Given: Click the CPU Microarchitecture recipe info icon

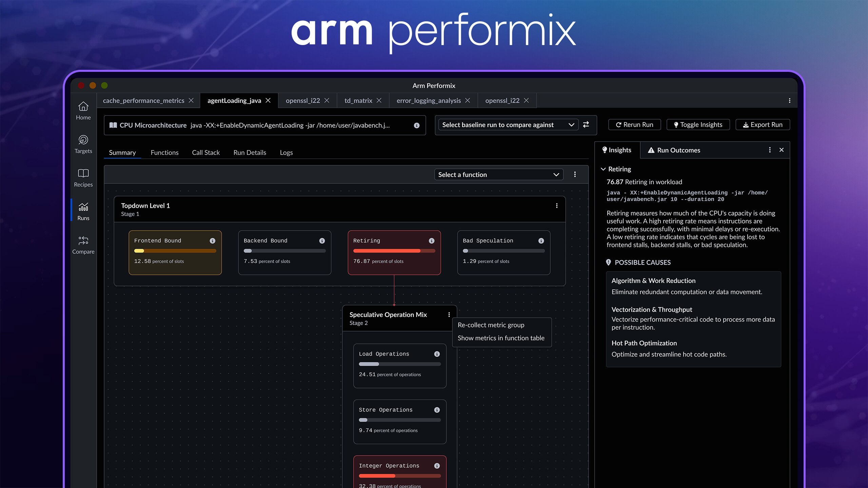Looking at the screenshot, I should [417, 125].
